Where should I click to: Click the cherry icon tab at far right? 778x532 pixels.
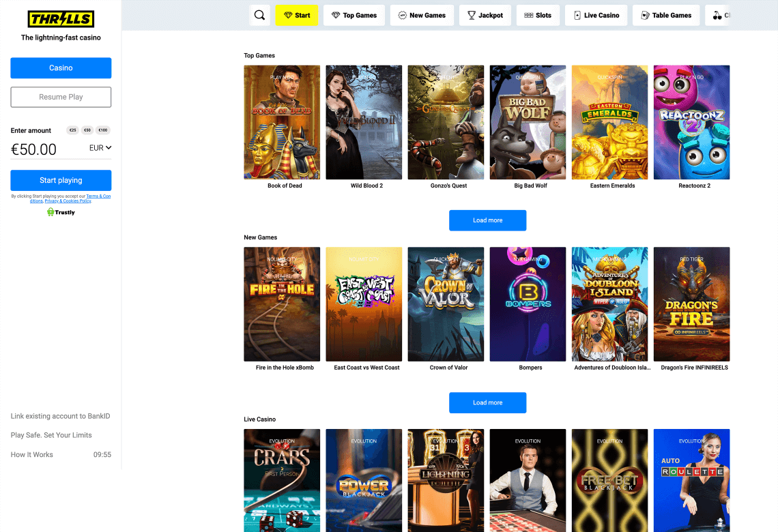(717, 16)
